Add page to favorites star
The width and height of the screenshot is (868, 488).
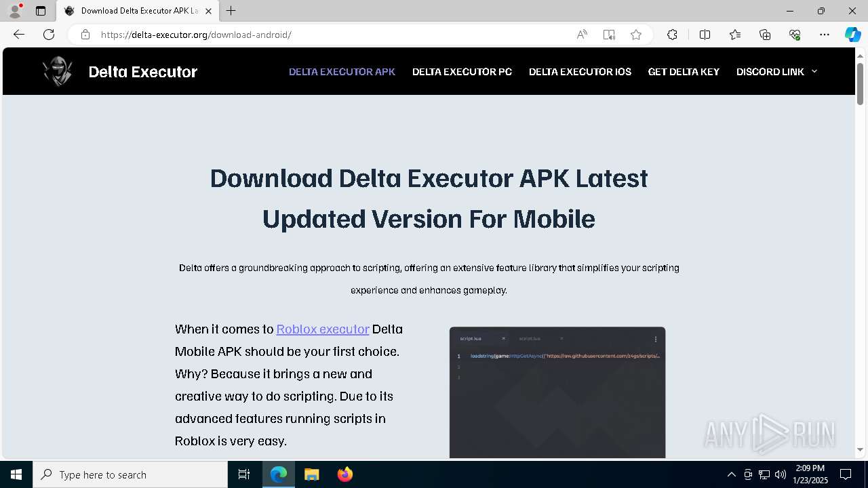point(636,35)
